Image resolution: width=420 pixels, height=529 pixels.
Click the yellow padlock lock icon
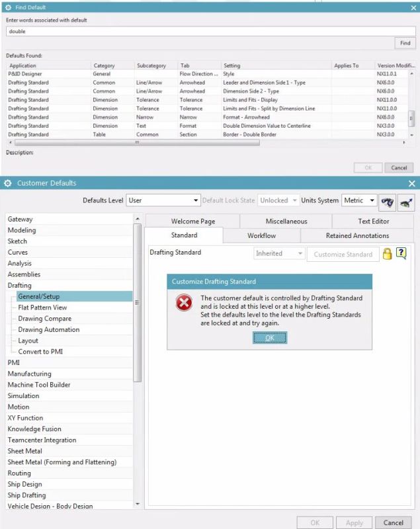[x=388, y=254]
